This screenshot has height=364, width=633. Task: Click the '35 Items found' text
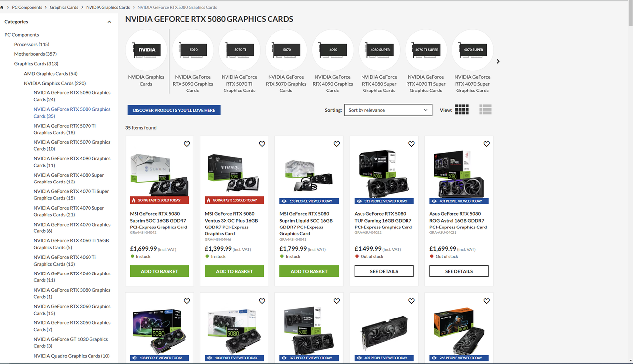pos(140,128)
